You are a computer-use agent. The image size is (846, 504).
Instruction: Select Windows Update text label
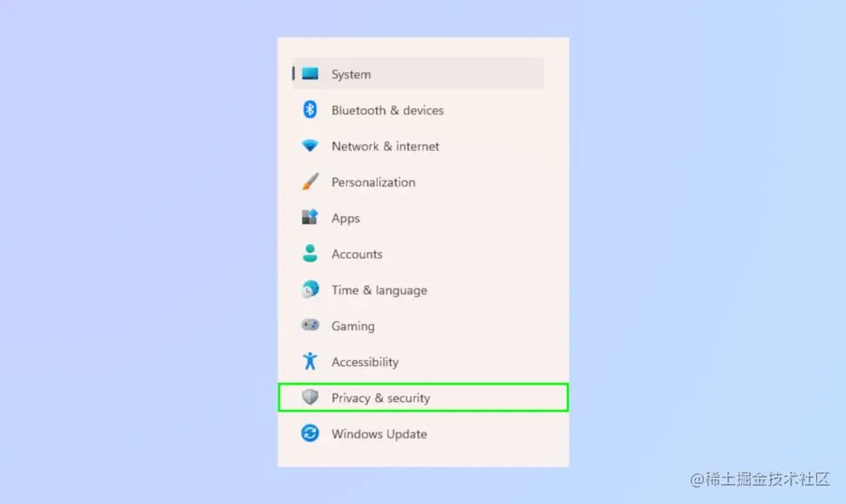point(379,434)
